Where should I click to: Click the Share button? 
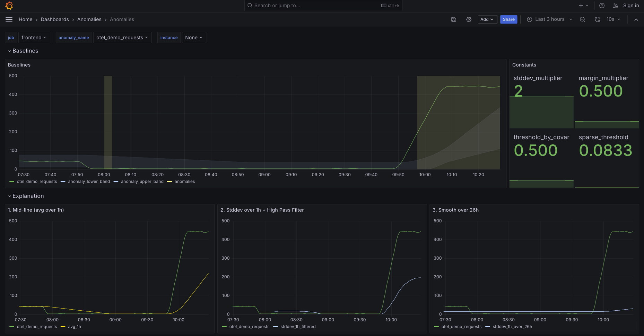coord(508,19)
